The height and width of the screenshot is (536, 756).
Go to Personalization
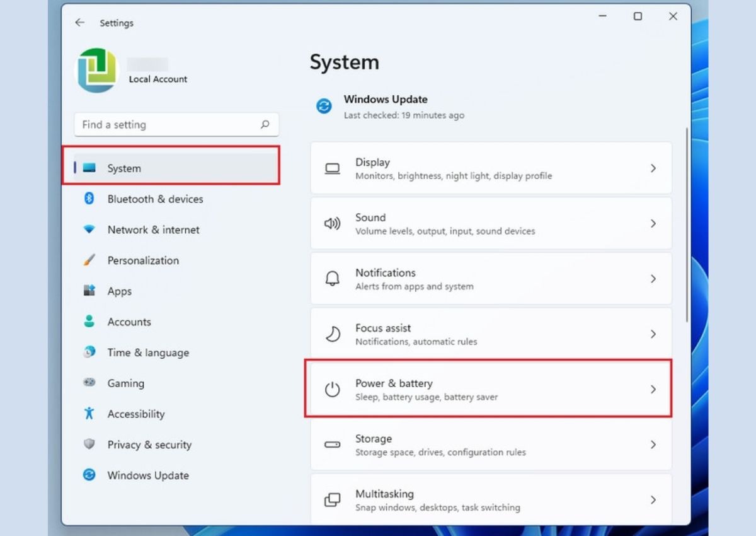coord(143,260)
